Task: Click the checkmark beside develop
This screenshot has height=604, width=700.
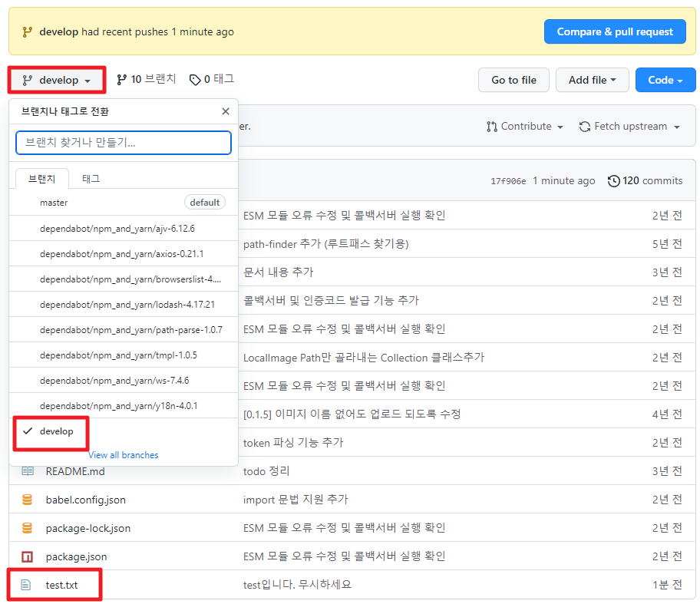Action: click(28, 431)
